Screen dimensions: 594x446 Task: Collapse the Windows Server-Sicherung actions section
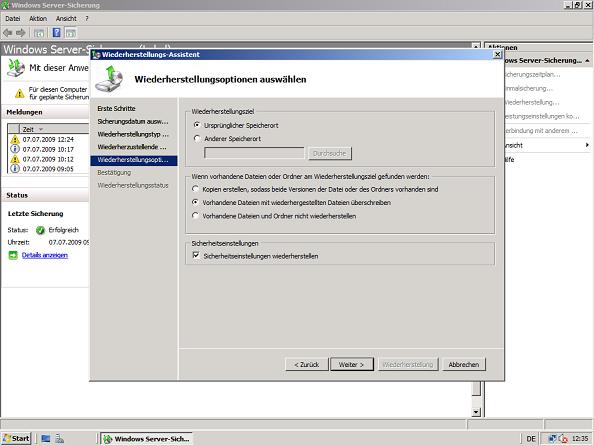587,60
